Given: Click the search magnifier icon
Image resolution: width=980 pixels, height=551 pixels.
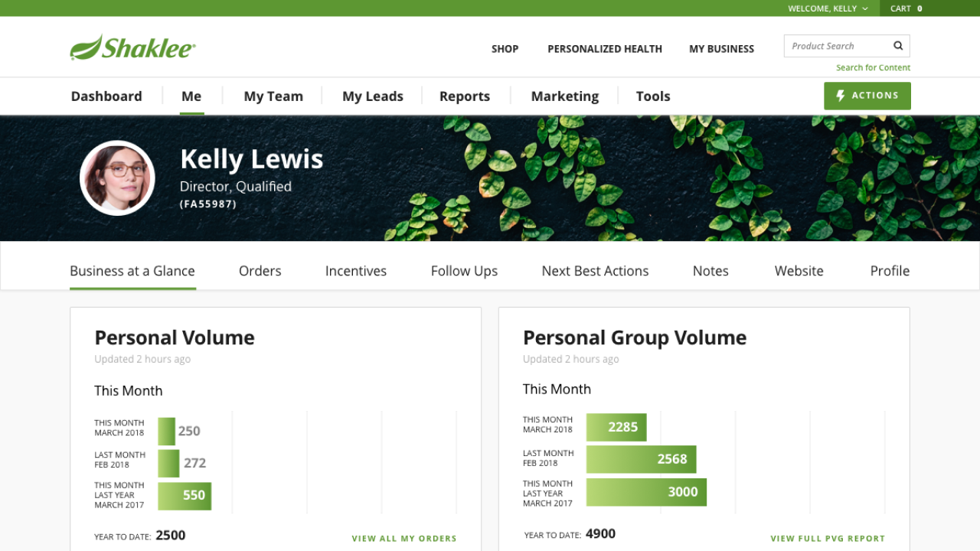Looking at the screenshot, I should tap(898, 46).
